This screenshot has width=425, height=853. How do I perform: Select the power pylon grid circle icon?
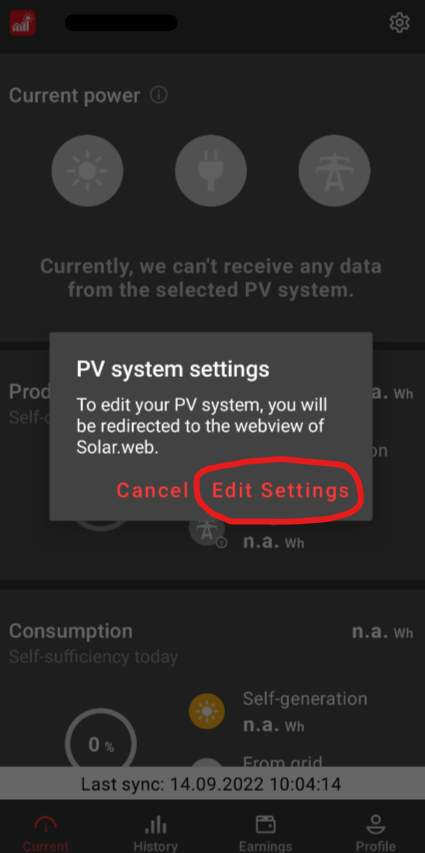coord(335,171)
